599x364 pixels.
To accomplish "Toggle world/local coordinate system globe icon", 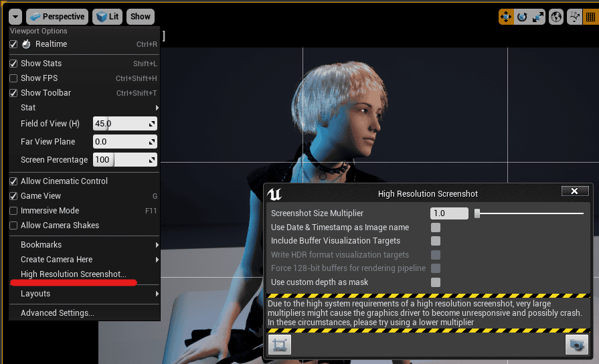I will (556, 17).
